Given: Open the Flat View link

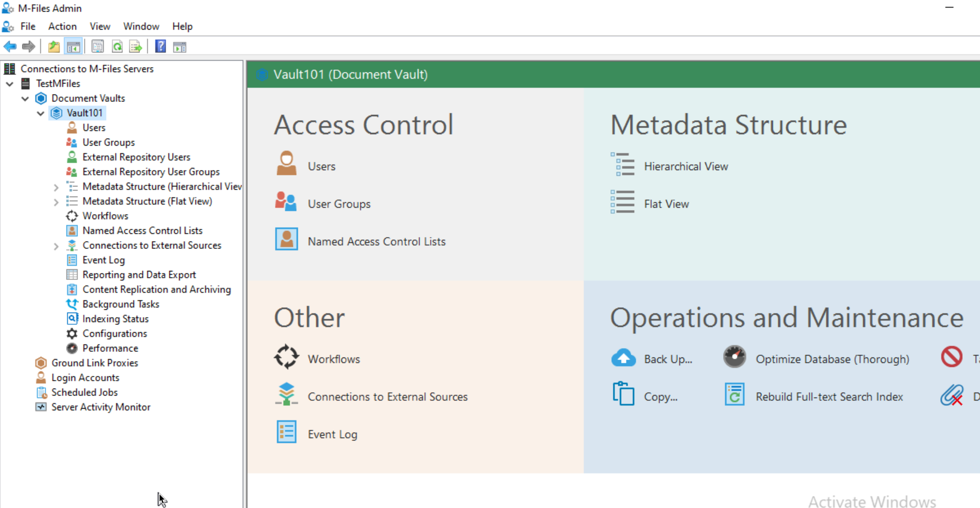Looking at the screenshot, I should coord(666,204).
